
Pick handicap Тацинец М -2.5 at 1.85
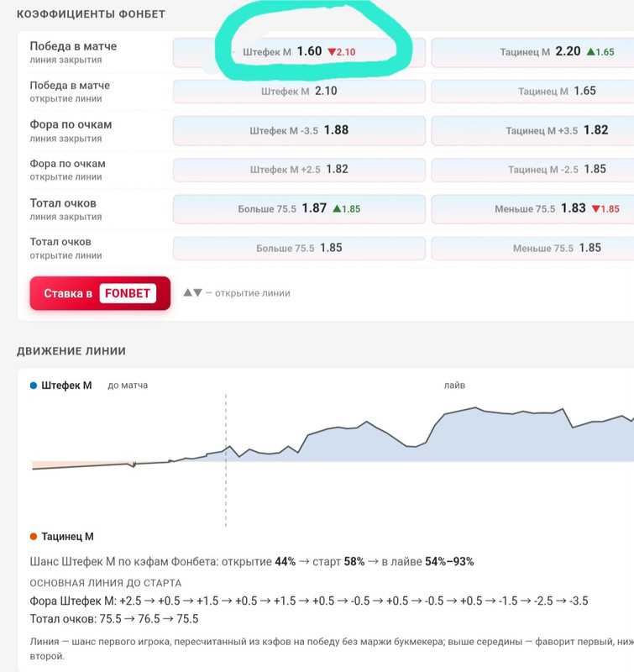coord(532,170)
